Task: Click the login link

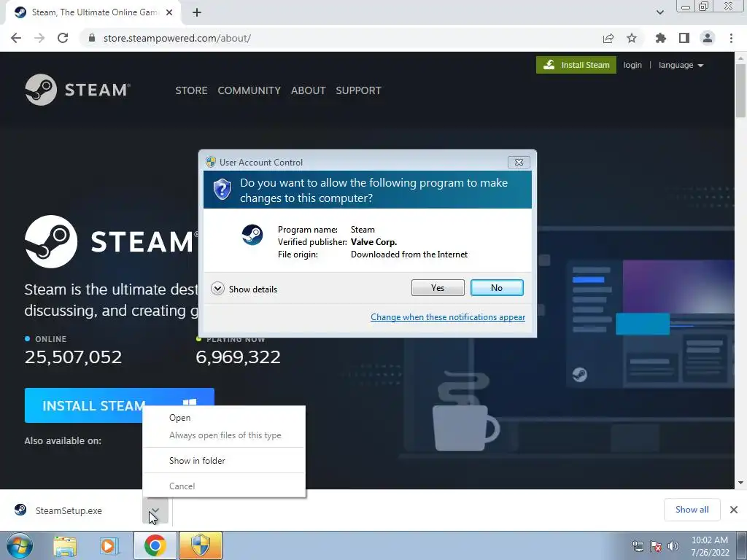Action: pos(632,65)
